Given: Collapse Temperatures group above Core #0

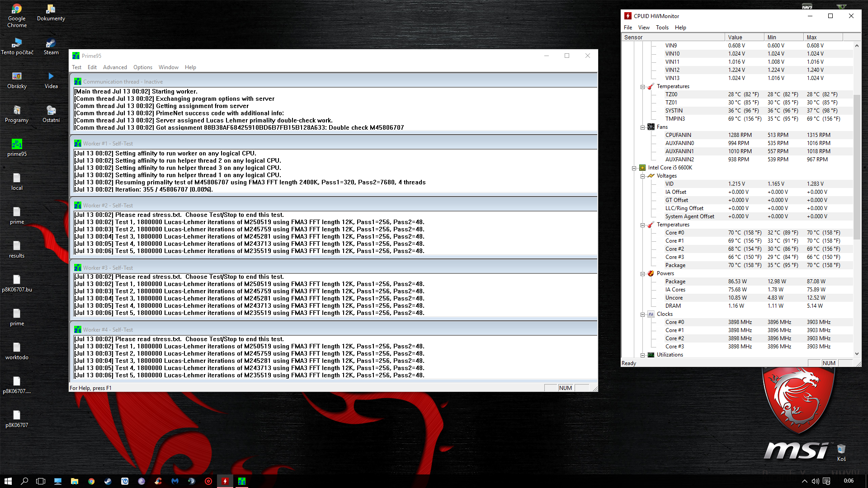Looking at the screenshot, I should tap(642, 225).
